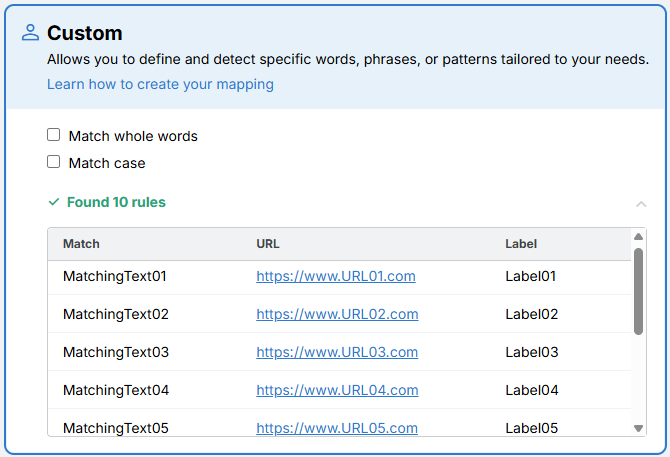
Task: Collapse the Found 10 rules section
Action: (x=641, y=204)
